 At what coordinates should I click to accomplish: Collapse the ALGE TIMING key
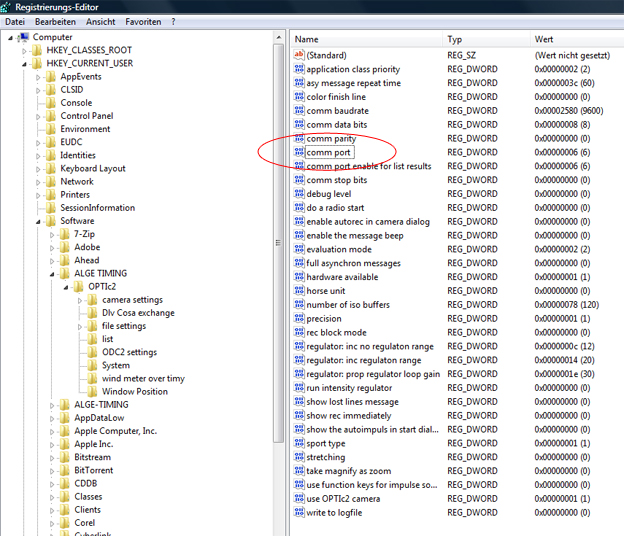52,273
